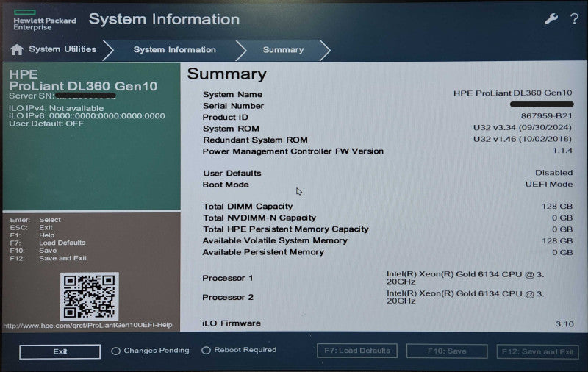
Task: Go to System Information breadcrumb
Action: click(x=175, y=49)
